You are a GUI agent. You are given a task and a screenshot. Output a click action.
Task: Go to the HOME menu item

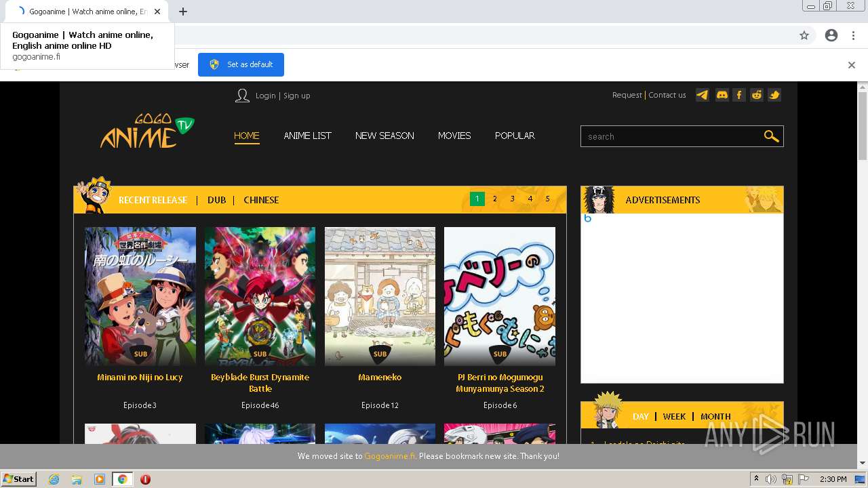point(247,136)
